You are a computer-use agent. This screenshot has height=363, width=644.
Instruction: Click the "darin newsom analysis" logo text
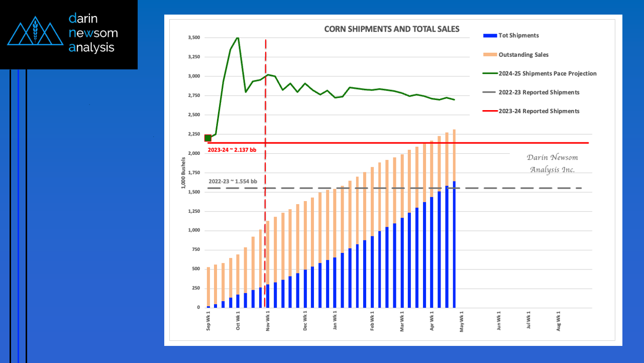[93, 33]
